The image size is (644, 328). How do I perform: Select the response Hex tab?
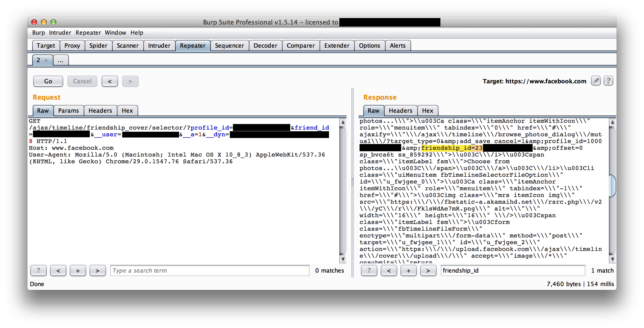427,111
